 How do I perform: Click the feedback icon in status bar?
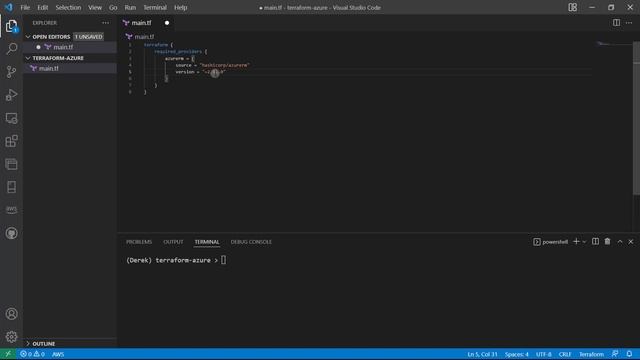coord(615,354)
